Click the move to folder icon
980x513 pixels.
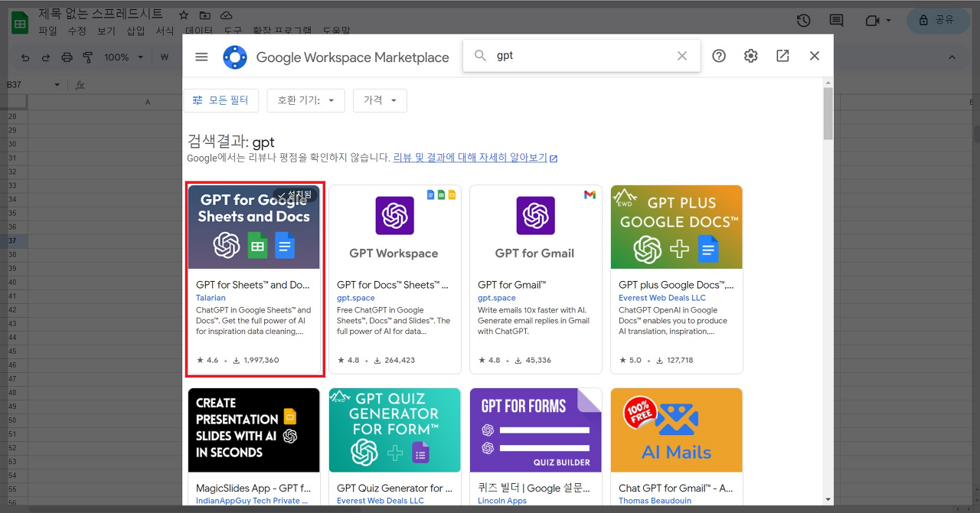[204, 15]
